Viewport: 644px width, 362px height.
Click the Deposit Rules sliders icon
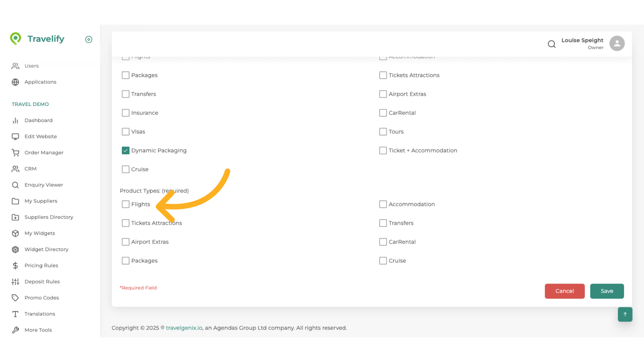(x=15, y=282)
